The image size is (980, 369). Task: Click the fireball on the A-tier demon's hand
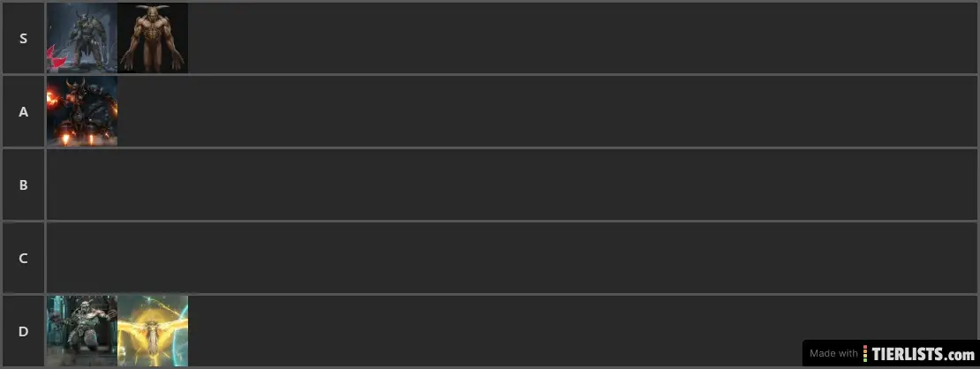[51, 99]
